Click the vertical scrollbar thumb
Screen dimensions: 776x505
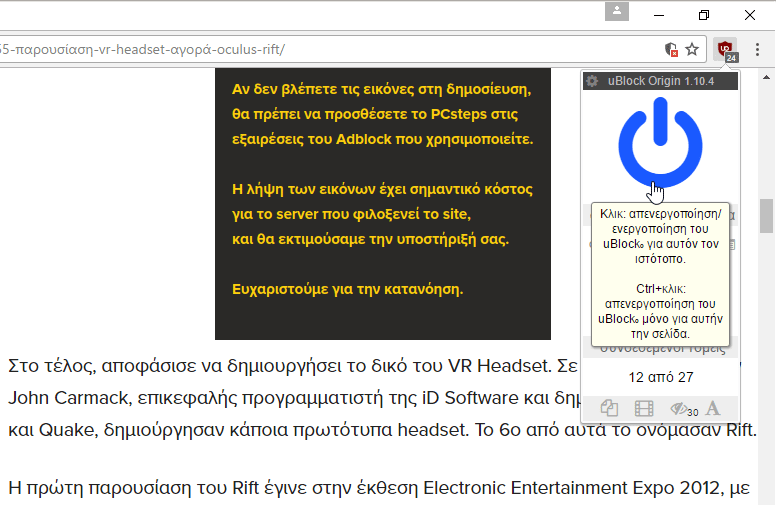click(767, 215)
